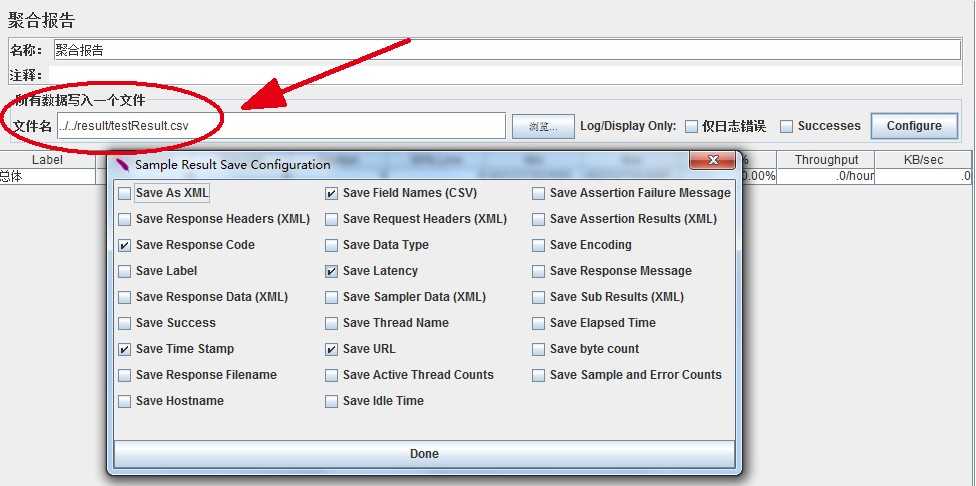Select the KB/sec column header
The width and height of the screenshot is (976, 486).
point(924,160)
